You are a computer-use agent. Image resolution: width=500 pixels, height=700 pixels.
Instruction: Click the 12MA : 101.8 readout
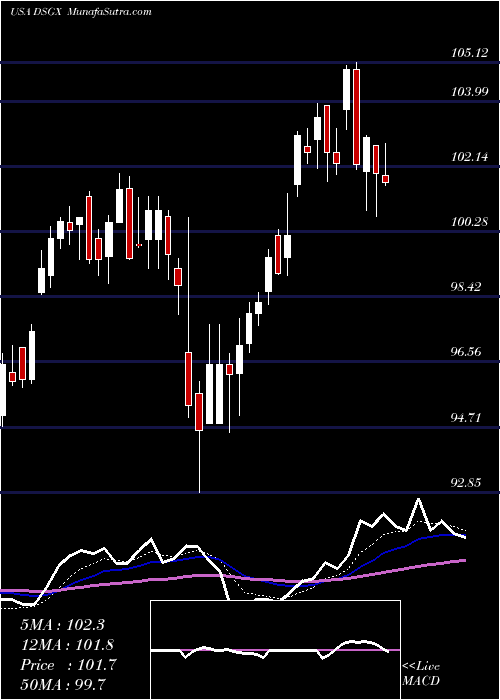67,645
